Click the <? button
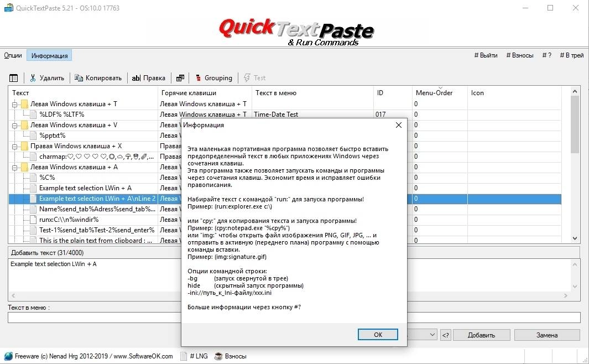Screen dimensions: 589x364 (x=445, y=335)
